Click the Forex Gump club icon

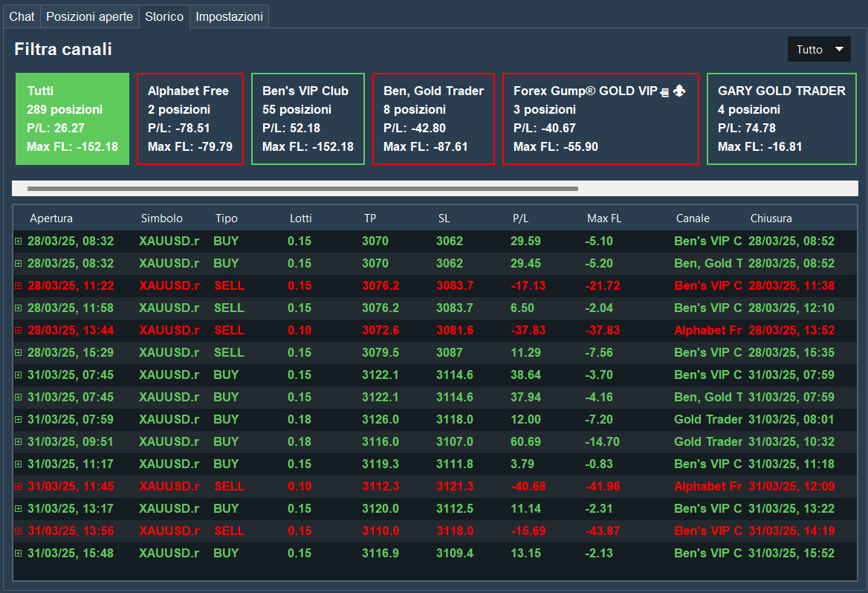coord(679,91)
